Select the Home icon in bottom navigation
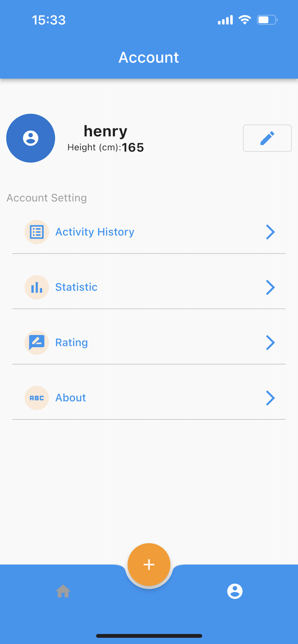298x644 pixels. pos(63,591)
